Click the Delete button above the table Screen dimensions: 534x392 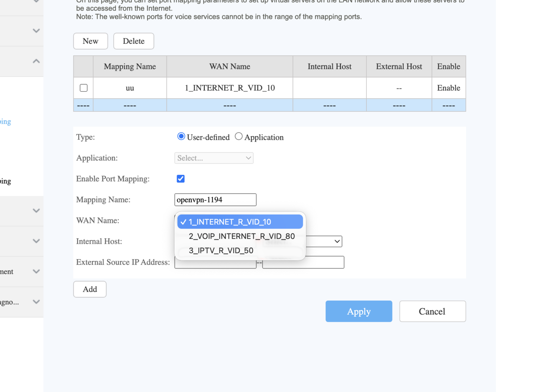pos(133,41)
